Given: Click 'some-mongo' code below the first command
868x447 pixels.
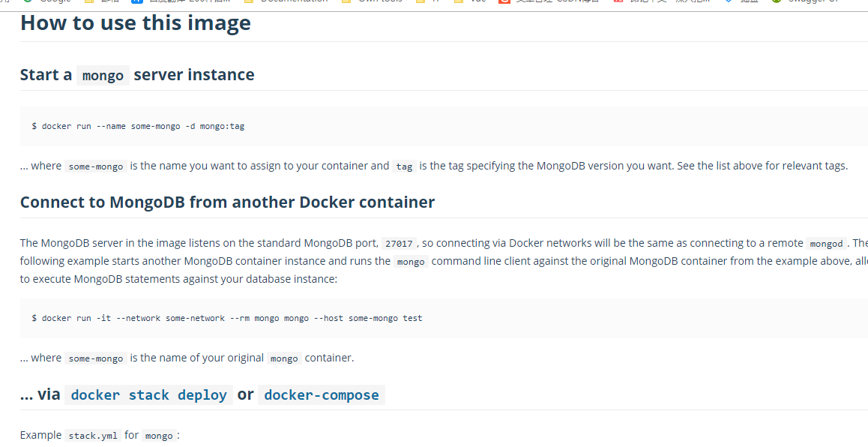Looking at the screenshot, I should (x=96, y=166).
